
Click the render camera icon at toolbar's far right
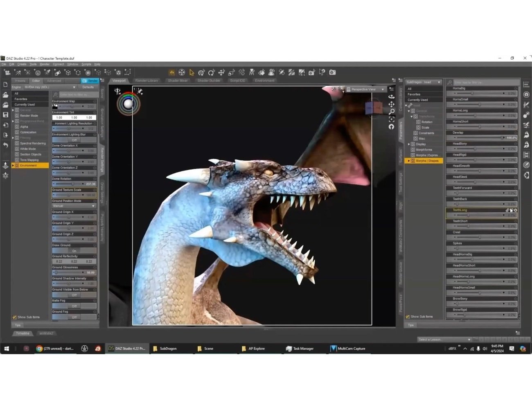click(332, 72)
